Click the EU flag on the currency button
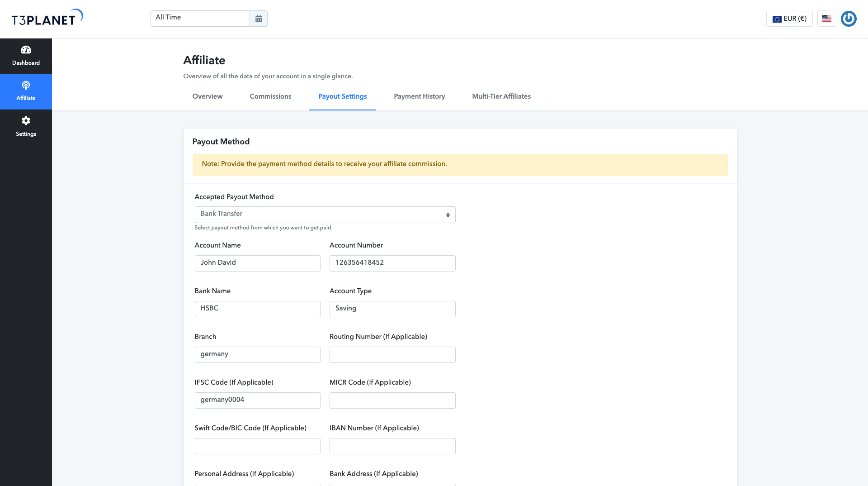Viewport: 868px width, 486px height. 777,19
